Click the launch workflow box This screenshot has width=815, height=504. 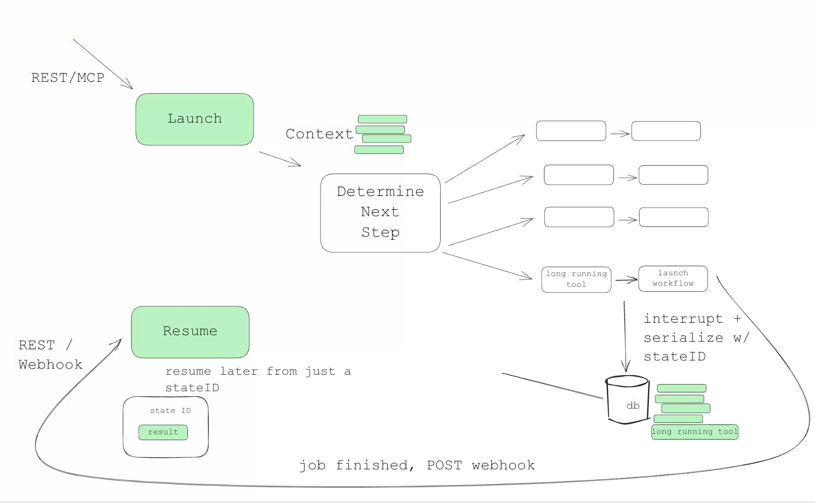coord(673,279)
